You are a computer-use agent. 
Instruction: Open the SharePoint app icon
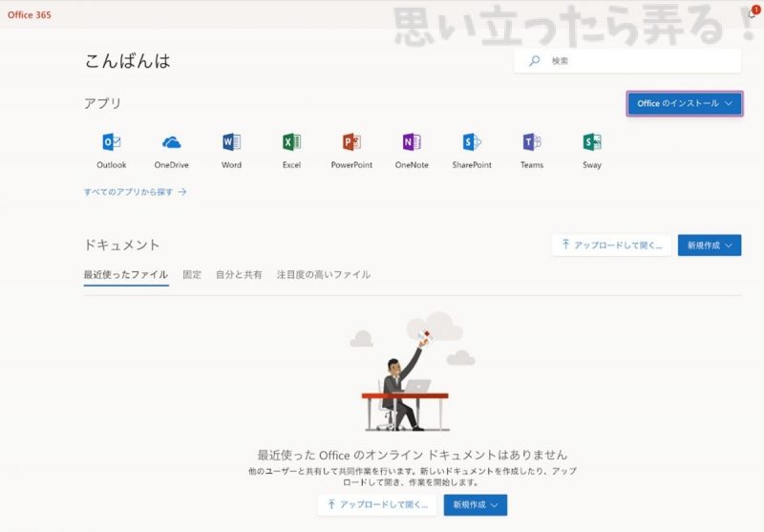[472, 143]
